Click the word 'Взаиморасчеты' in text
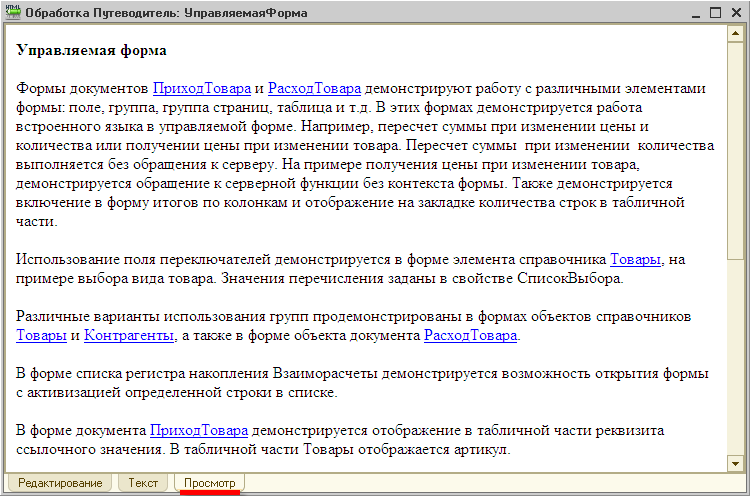The height and width of the screenshot is (496, 750). [x=325, y=373]
